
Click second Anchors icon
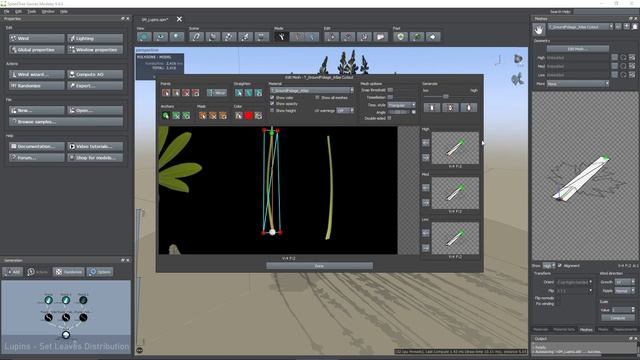pyautogui.click(x=176, y=116)
